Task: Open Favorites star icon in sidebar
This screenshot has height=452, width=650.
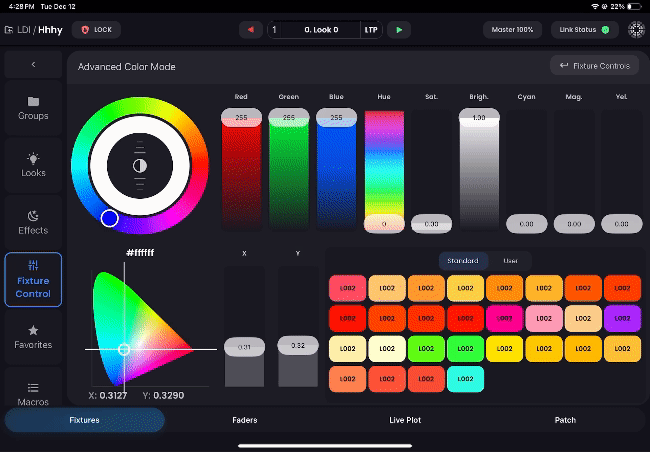Action: click(33, 330)
